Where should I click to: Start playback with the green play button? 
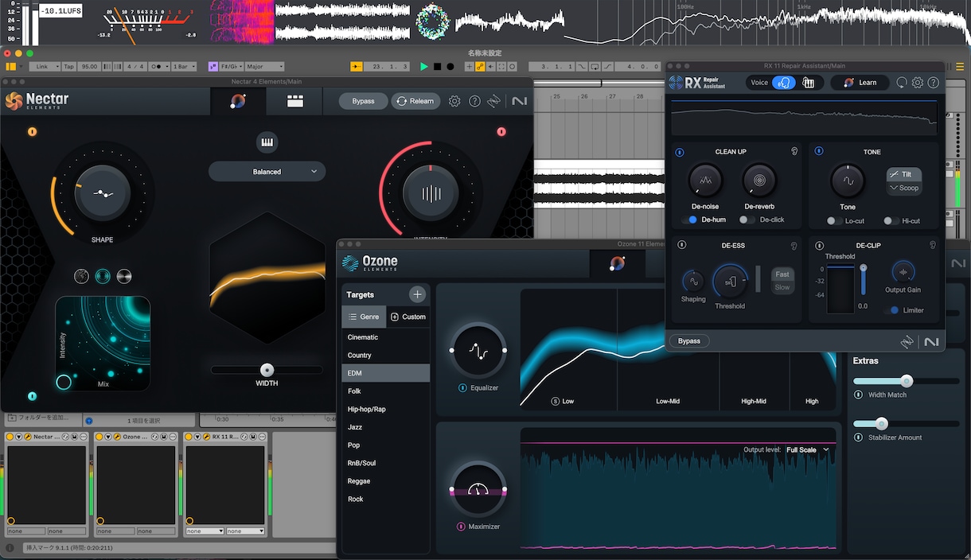coord(423,67)
